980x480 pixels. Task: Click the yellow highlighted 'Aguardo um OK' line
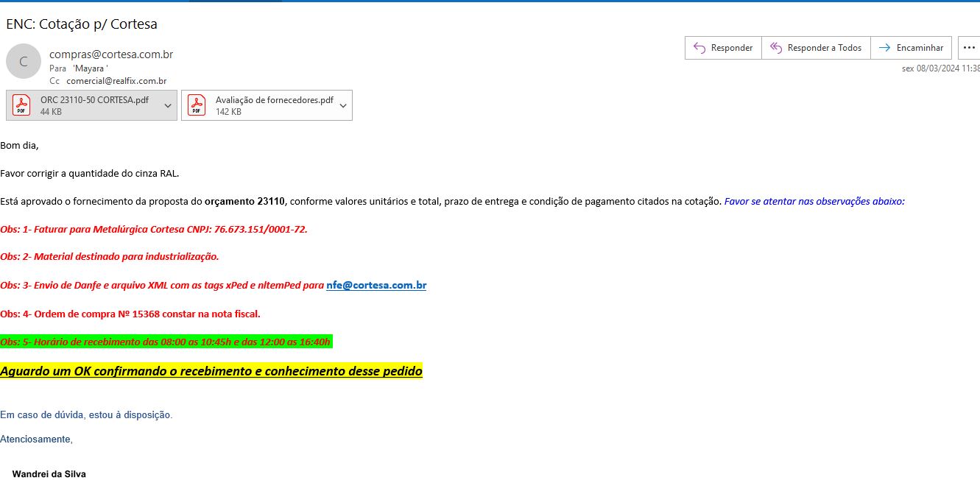coord(211,371)
